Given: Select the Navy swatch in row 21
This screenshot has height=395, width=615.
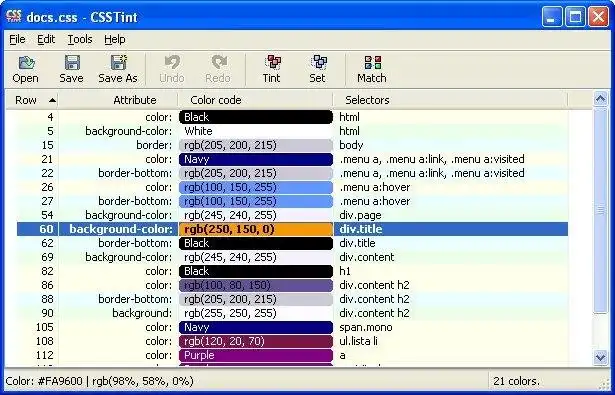Looking at the screenshot, I should pyautogui.click(x=256, y=159).
